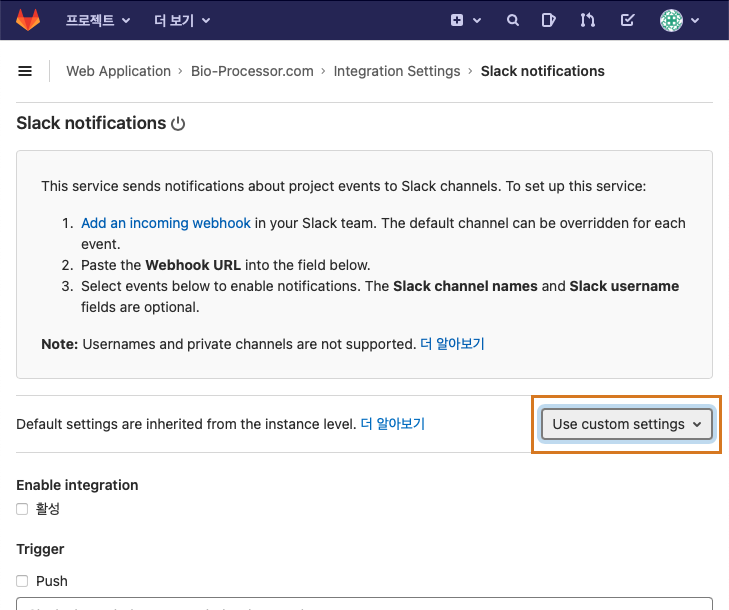This screenshot has height=610, width=729.
Task: Click the plus create-new icon
Action: pyautogui.click(x=457, y=20)
